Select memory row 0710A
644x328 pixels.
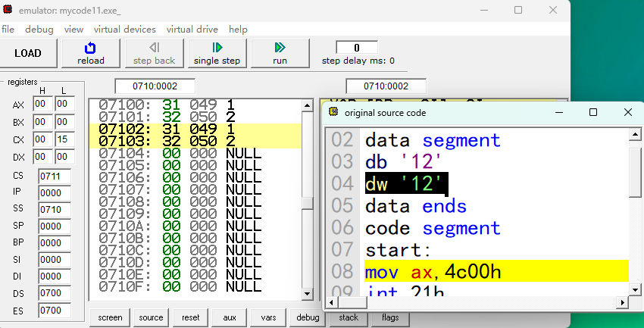[195, 226]
